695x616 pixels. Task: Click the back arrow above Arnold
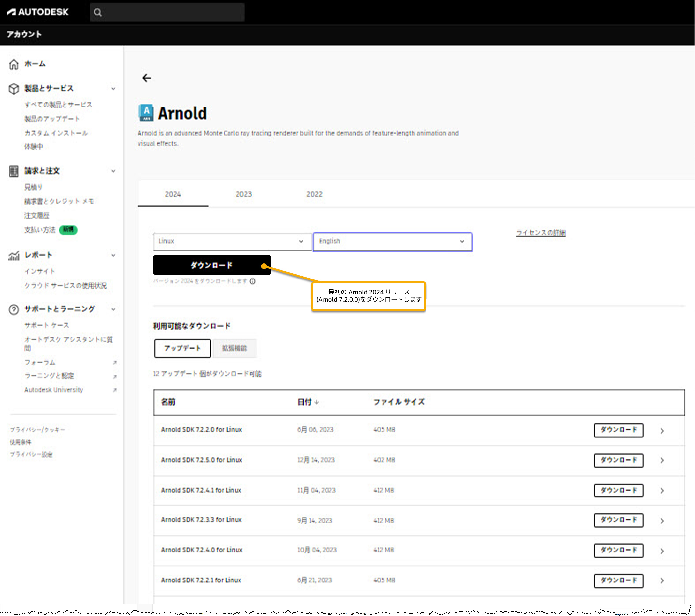tap(147, 78)
